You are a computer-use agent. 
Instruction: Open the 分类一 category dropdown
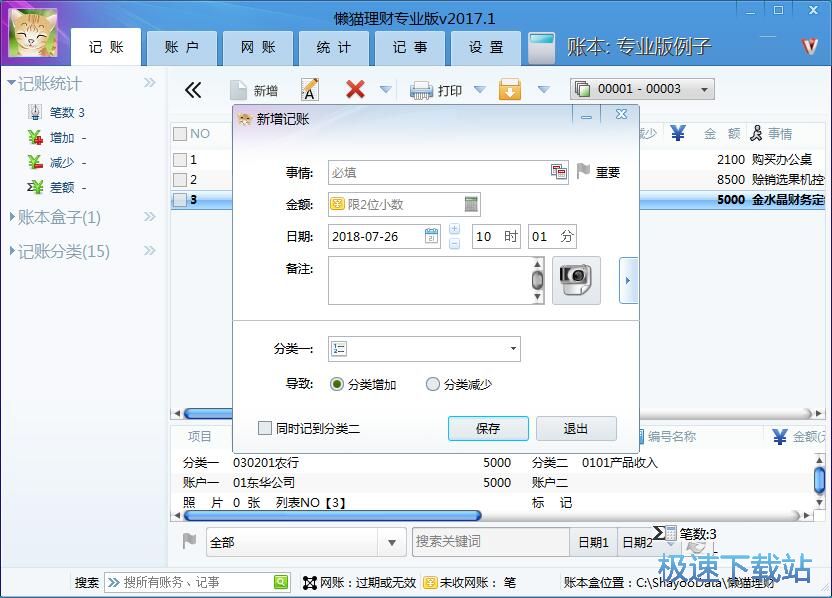[x=424, y=349]
